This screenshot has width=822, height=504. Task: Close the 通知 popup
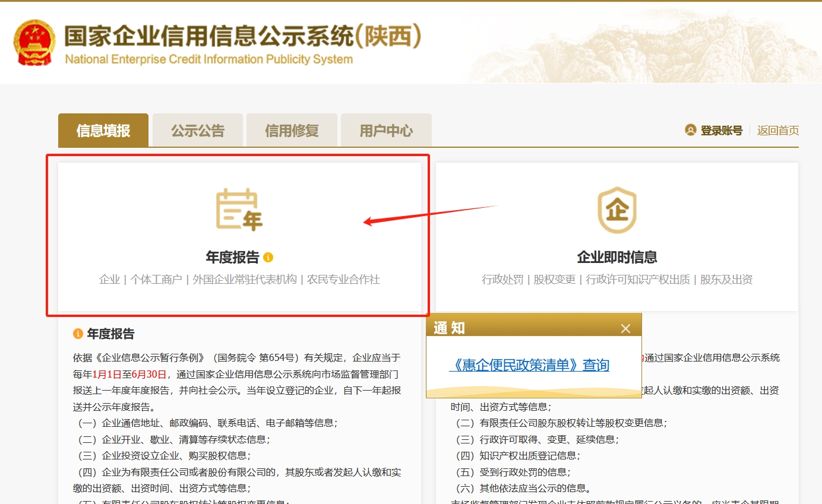tap(625, 328)
